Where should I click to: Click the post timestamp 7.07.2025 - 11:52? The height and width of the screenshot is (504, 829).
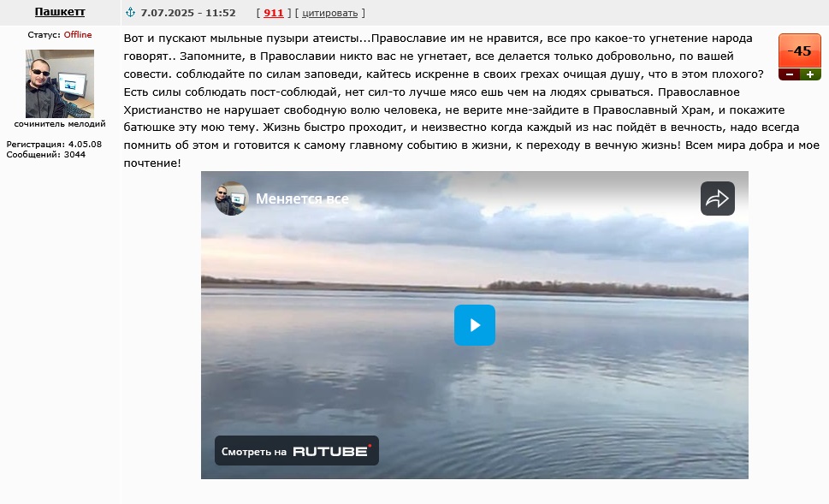(188, 13)
